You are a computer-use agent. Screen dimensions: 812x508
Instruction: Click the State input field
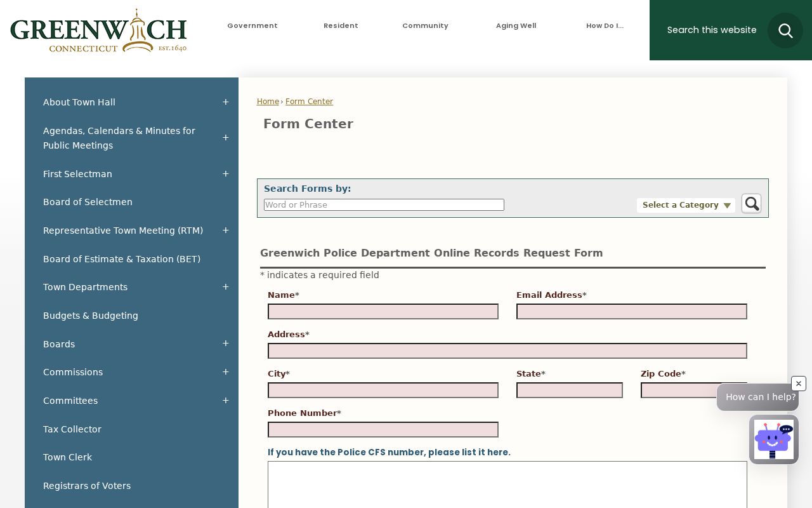click(570, 391)
